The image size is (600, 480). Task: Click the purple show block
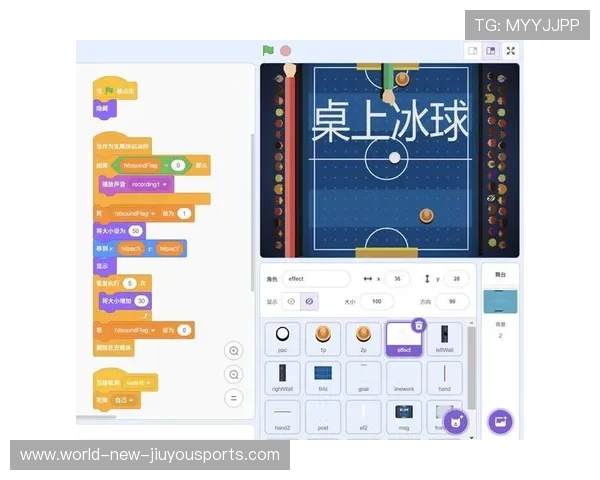pos(104,266)
